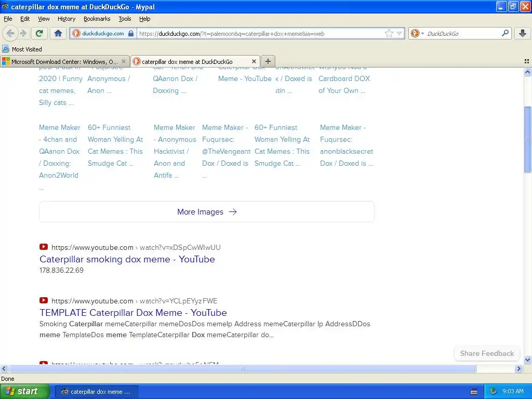Click the system tray icon beside the clock

coord(494,392)
